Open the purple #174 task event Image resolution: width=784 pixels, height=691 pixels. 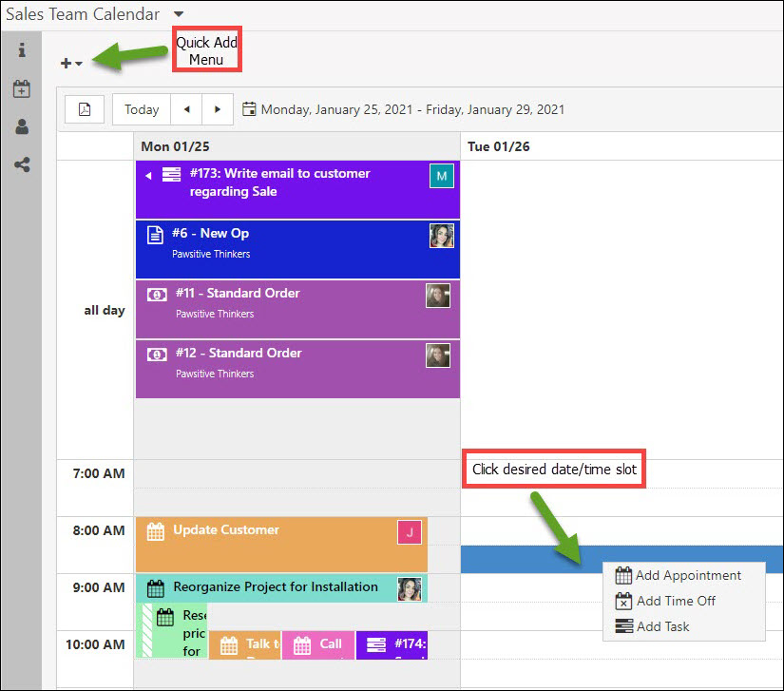coord(392,645)
